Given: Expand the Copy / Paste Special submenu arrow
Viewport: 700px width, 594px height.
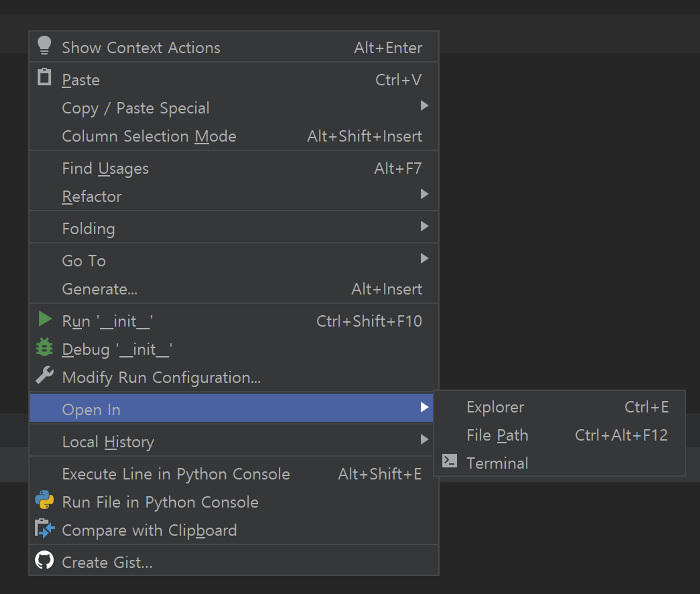Looking at the screenshot, I should click(424, 106).
